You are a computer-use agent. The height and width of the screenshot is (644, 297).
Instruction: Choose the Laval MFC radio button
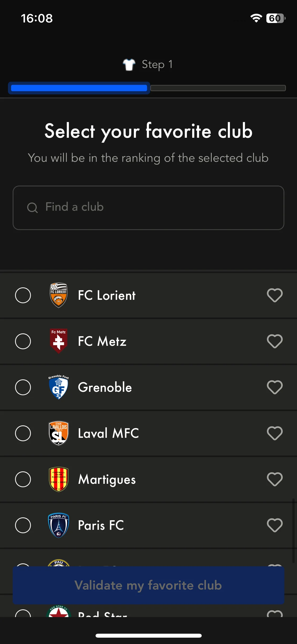pos(23,433)
